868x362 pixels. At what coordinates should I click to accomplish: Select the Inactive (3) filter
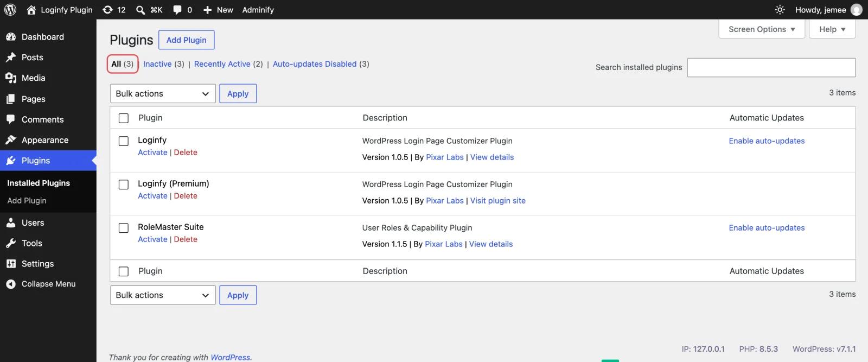click(163, 64)
